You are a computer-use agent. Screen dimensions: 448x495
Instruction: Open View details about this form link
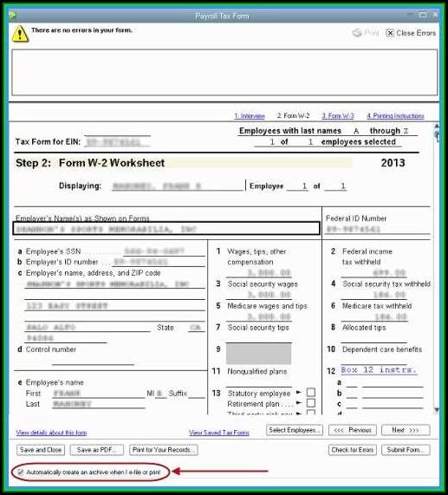(51, 433)
